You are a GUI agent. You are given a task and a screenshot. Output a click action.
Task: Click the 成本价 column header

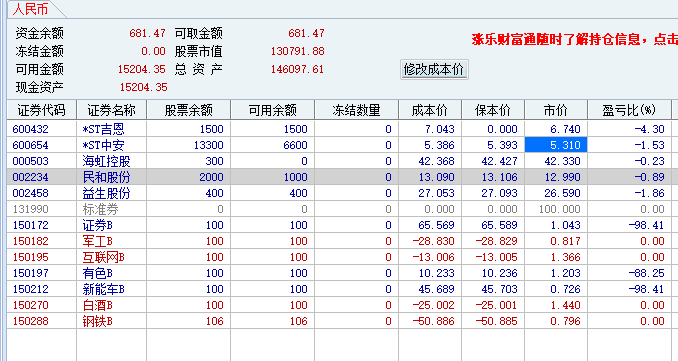pyautogui.click(x=430, y=110)
